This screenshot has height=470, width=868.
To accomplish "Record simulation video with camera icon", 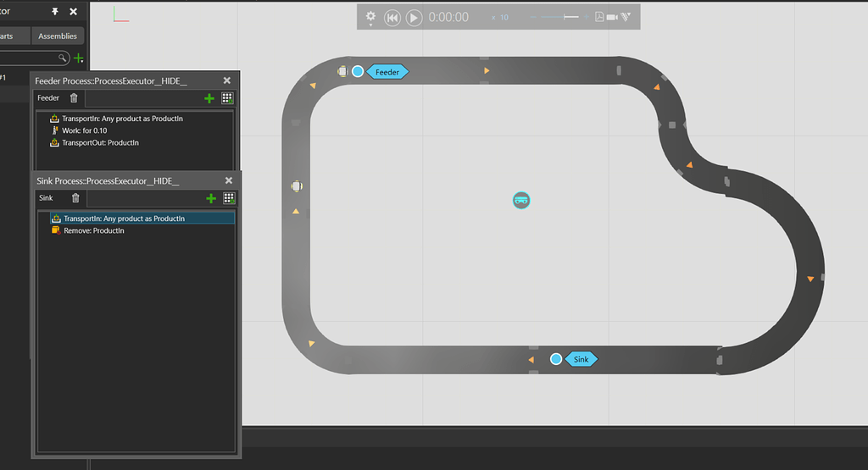I will point(612,17).
